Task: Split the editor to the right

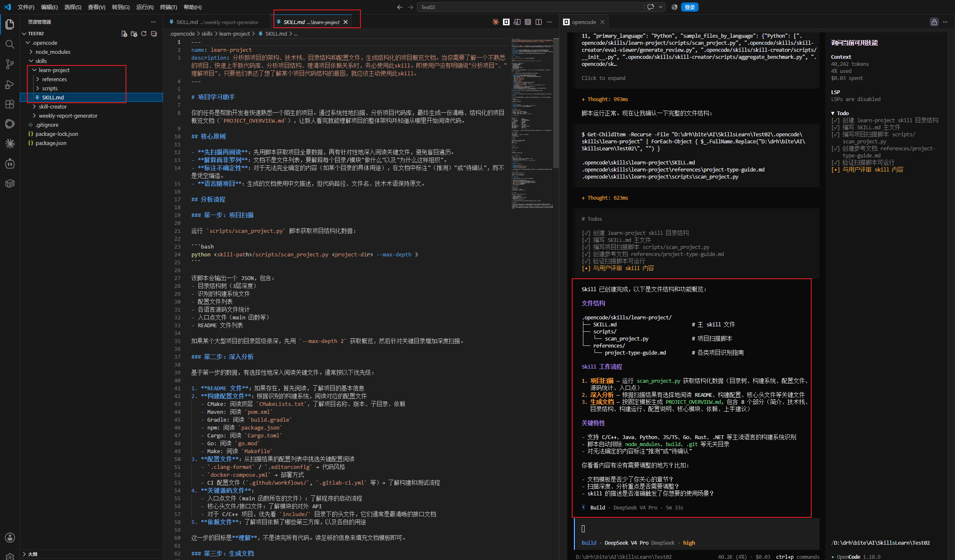Action: 539,22
